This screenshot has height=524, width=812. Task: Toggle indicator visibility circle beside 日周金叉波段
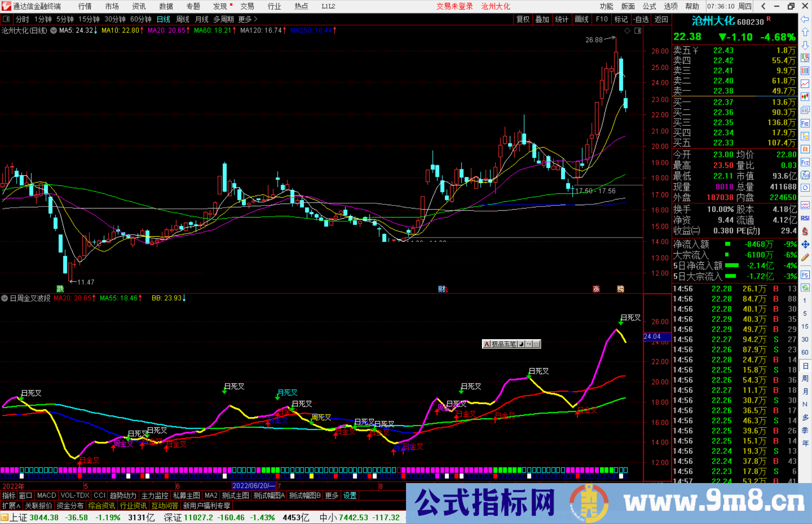[5, 298]
